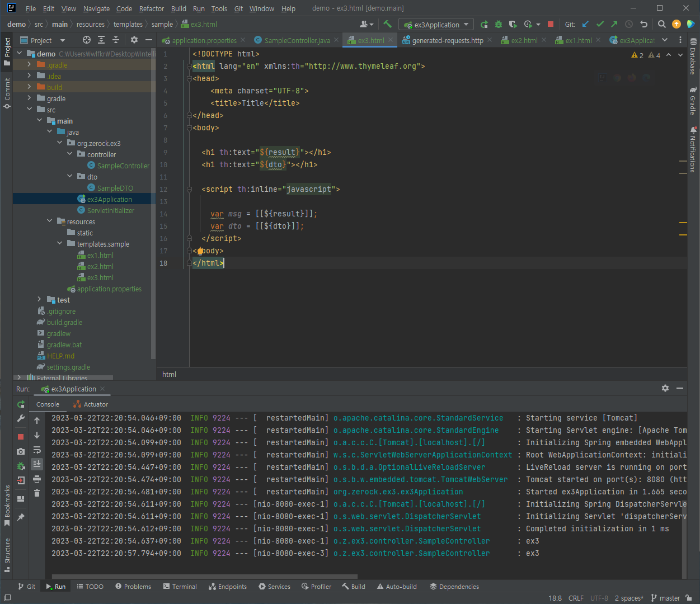Screen dimensions: 700x604
Task: Push commits with the green Git arrow
Action: point(614,24)
